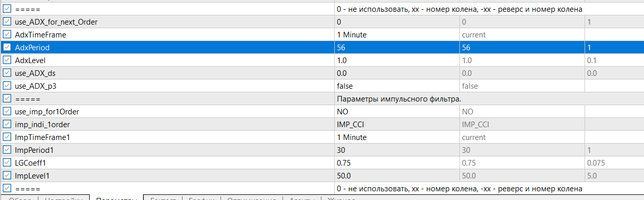Click step cell showing 1 in ImpPeriod1 row
Viewport: 644px width, 200px height.
coord(614,150)
